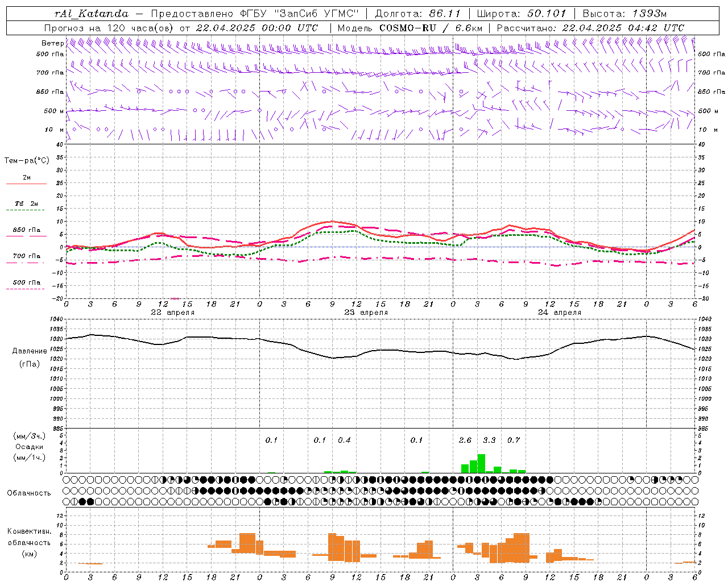Select the text Долгота: 86.11
The image size is (728, 582).
[x=417, y=14]
